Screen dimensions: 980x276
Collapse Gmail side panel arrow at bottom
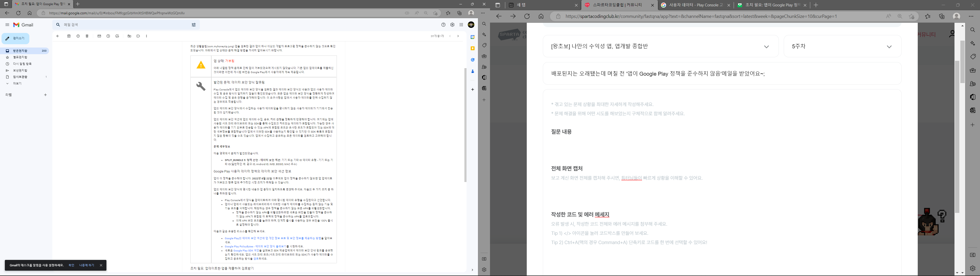click(x=472, y=270)
